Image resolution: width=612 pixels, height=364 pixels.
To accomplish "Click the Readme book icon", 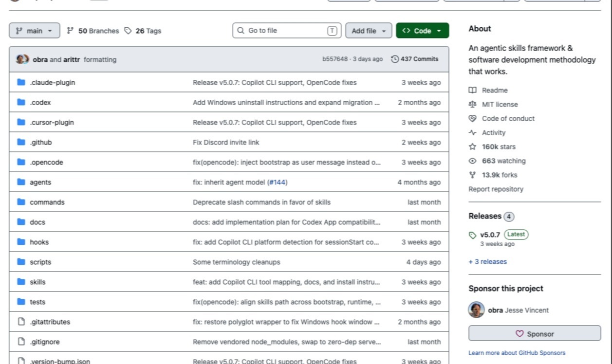I will pyautogui.click(x=472, y=90).
